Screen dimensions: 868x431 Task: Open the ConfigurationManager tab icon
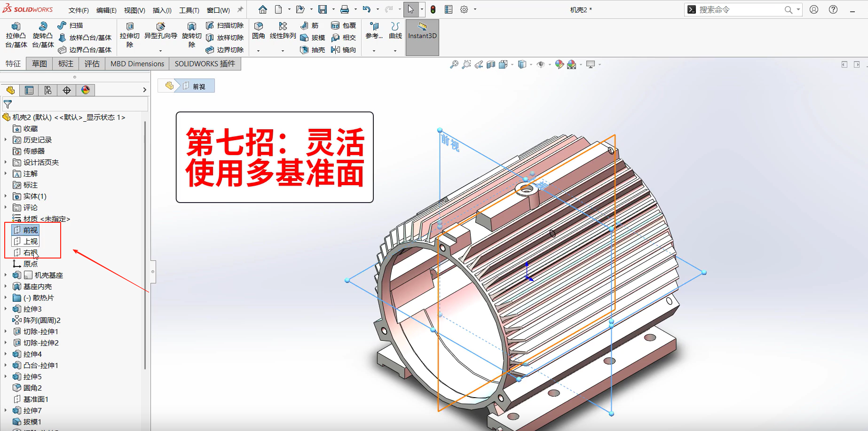tap(48, 90)
